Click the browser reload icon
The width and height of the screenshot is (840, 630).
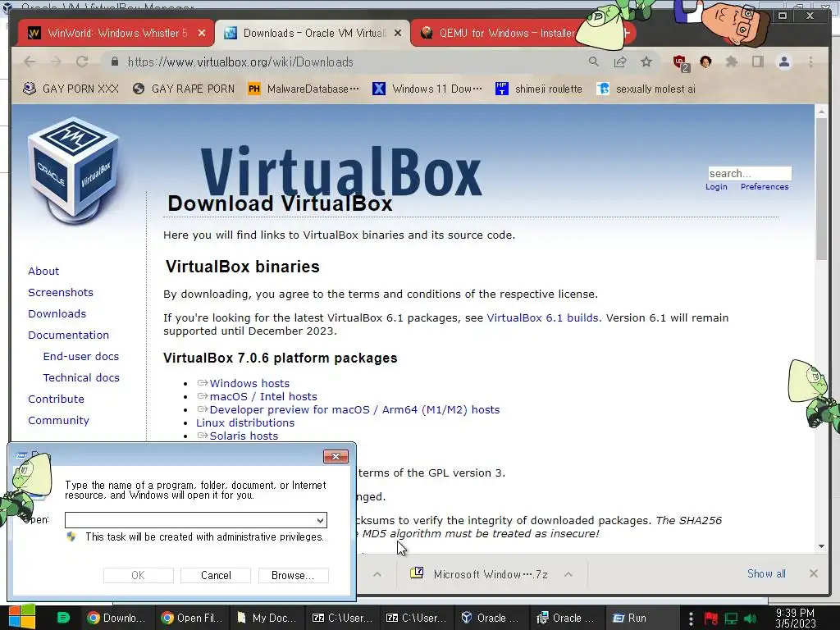point(82,62)
